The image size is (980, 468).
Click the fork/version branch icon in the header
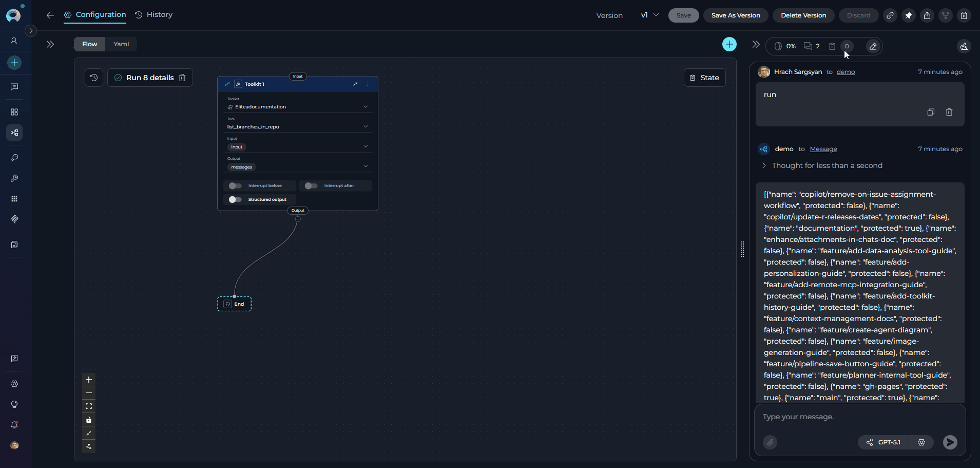[945, 15]
